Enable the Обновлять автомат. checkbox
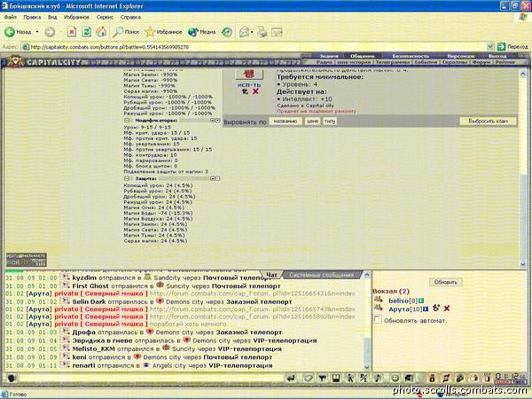 pyautogui.click(x=378, y=319)
